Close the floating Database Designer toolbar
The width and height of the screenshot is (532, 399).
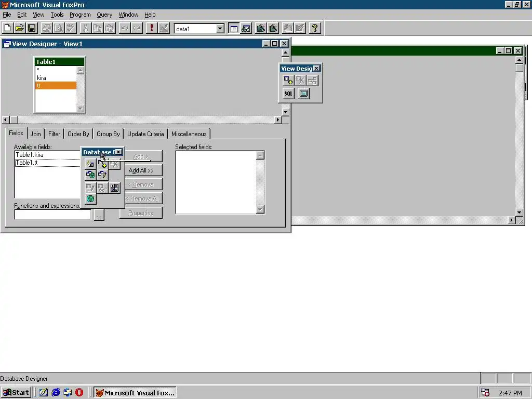click(x=118, y=152)
